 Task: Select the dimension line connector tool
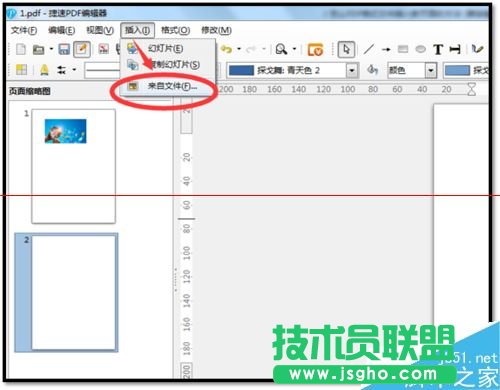pyautogui.click(x=455, y=50)
